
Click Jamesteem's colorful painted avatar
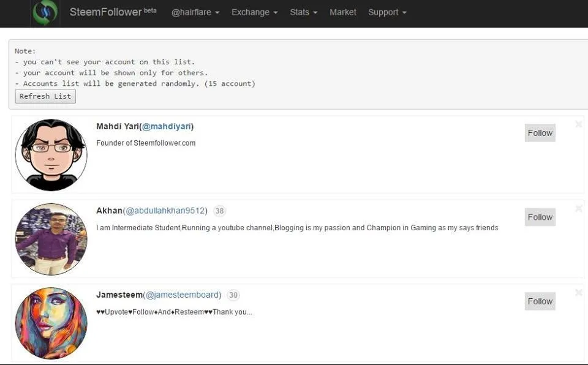point(51,323)
